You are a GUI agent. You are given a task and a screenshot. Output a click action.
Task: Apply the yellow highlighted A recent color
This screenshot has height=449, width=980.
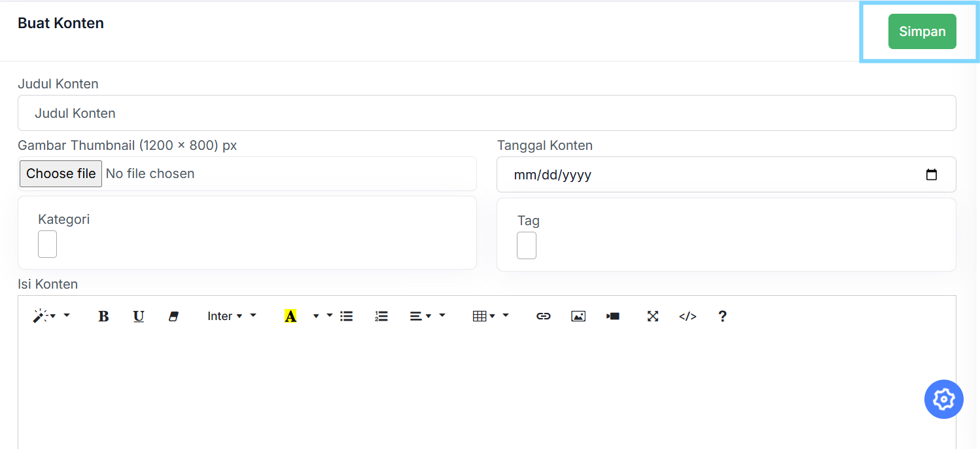290,316
